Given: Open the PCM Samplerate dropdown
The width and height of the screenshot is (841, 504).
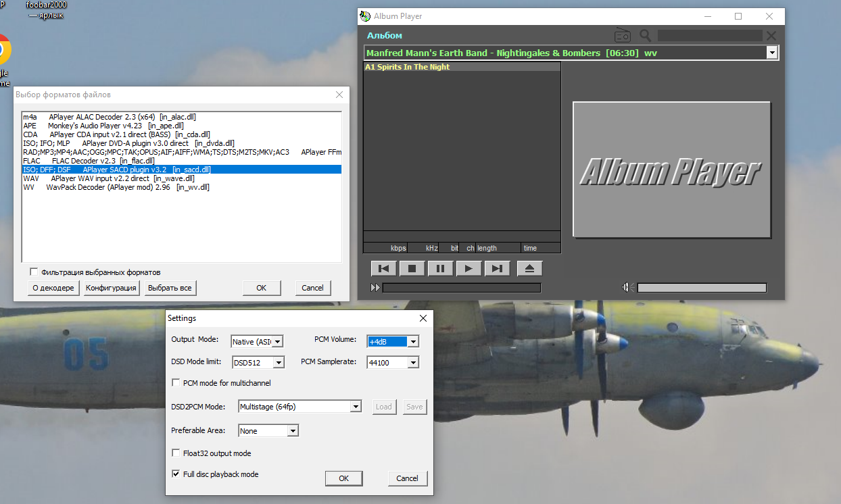Looking at the screenshot, I should coord(413,363).
